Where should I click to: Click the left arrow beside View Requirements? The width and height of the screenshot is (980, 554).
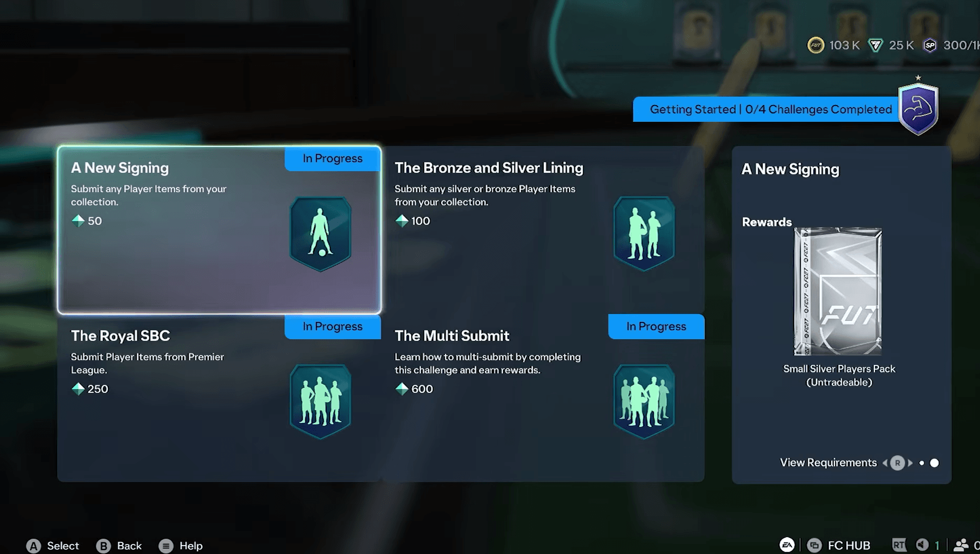885,463
